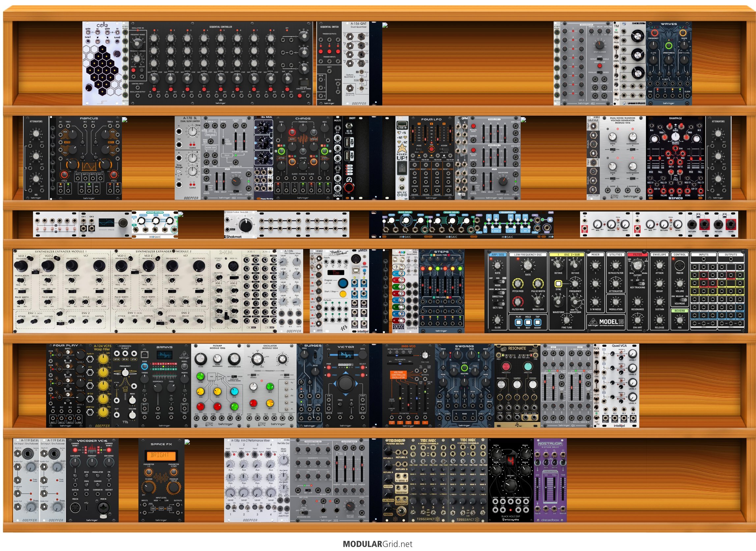The width and height of the screenshot is (756, 551).
Task: Flip the rocker power switch on the Power Up module
Action: click(x=402, y=167)
